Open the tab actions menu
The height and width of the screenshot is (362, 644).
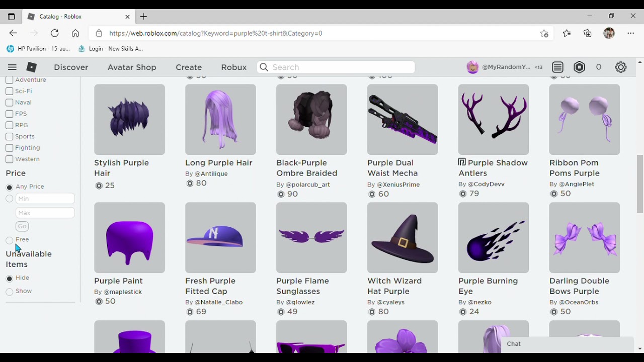click(11, 17)
